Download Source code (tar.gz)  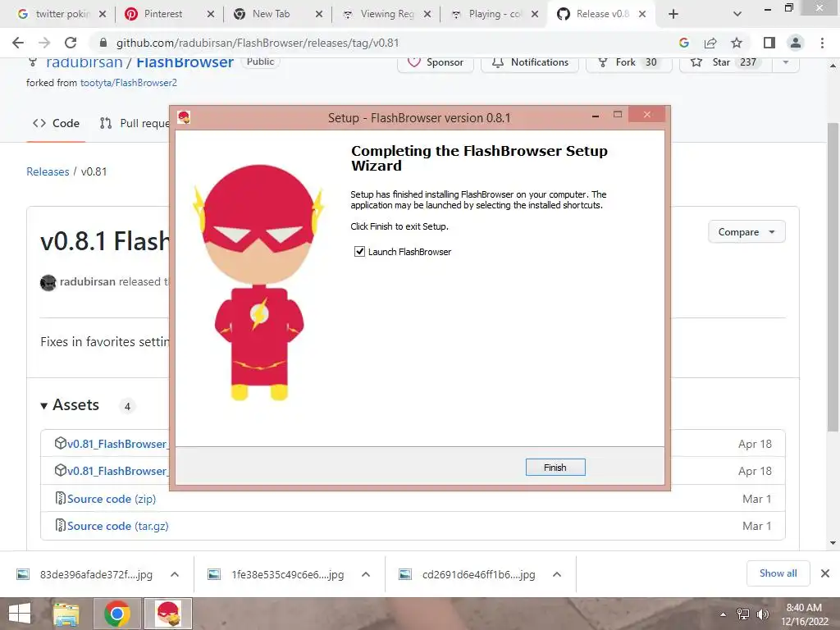[118, 526]
